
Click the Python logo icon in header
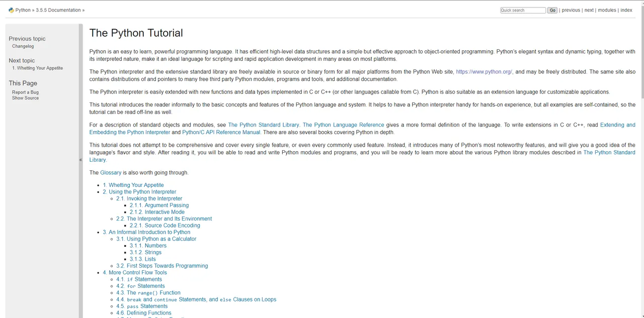(11, 10)
